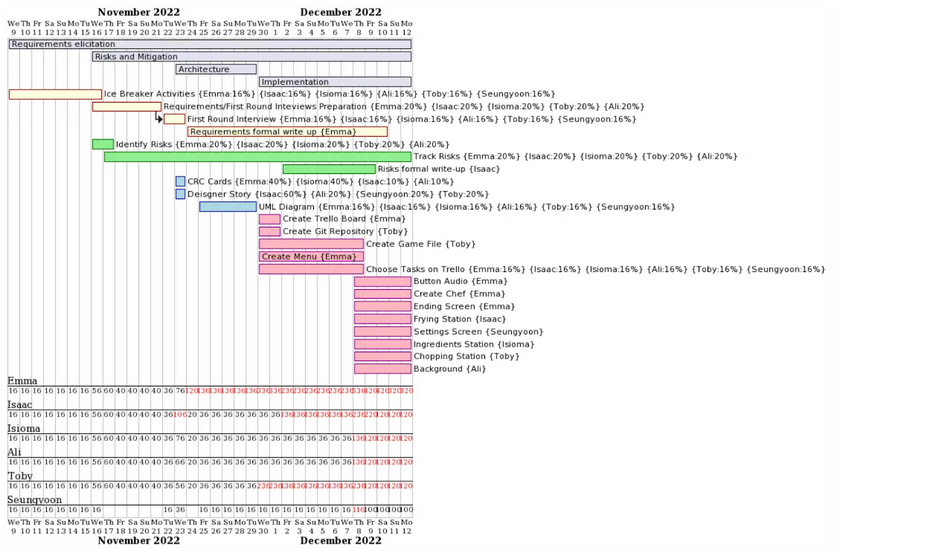Image resolution: width=925 pixels, height=553 pixels.
Task: Click the Implementation phase bar
Action: pos(335,82)
